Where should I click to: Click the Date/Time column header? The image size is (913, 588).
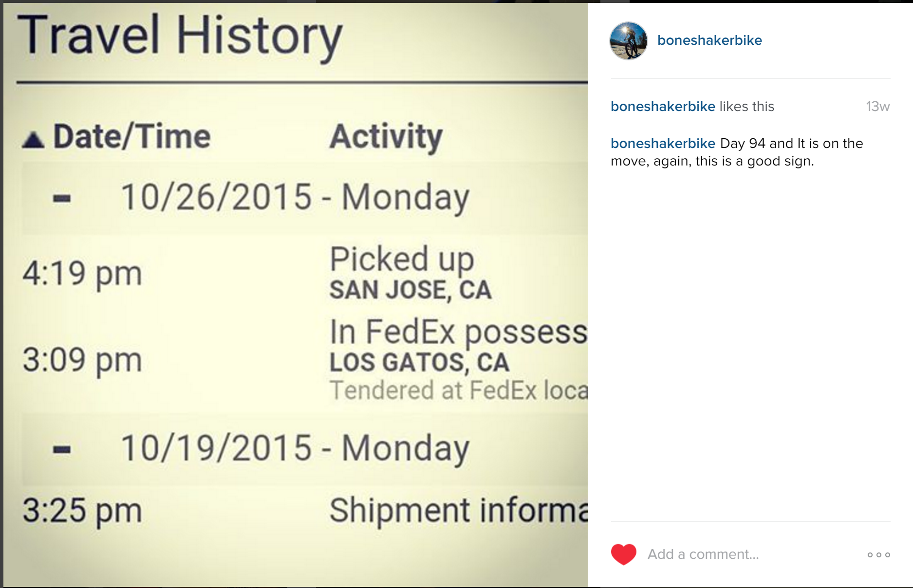[x=131, y=136]
